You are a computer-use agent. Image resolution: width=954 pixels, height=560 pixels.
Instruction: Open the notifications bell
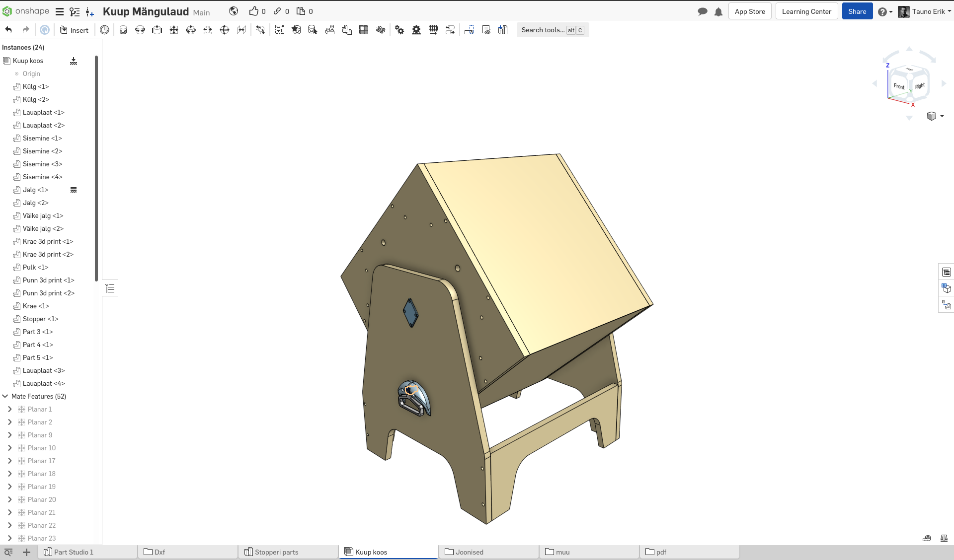click(x=718, y=11)
